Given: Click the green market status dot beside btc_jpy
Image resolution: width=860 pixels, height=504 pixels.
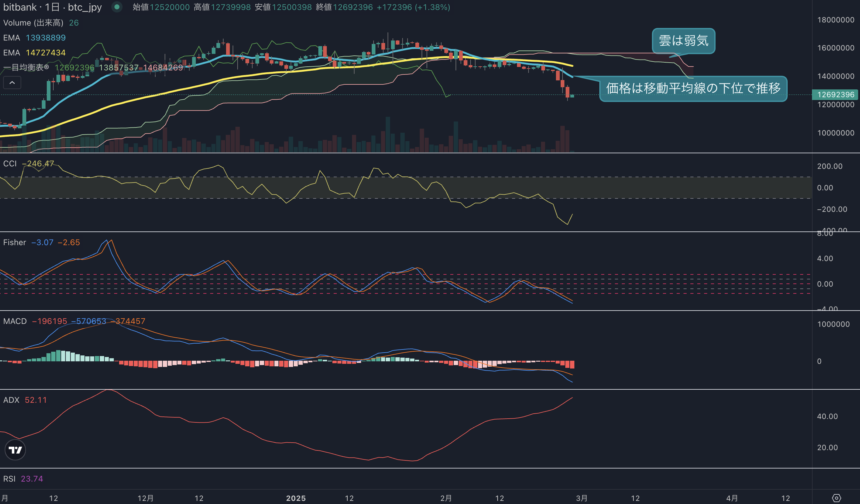Looking at the screenshot, I should pos(117,7).
